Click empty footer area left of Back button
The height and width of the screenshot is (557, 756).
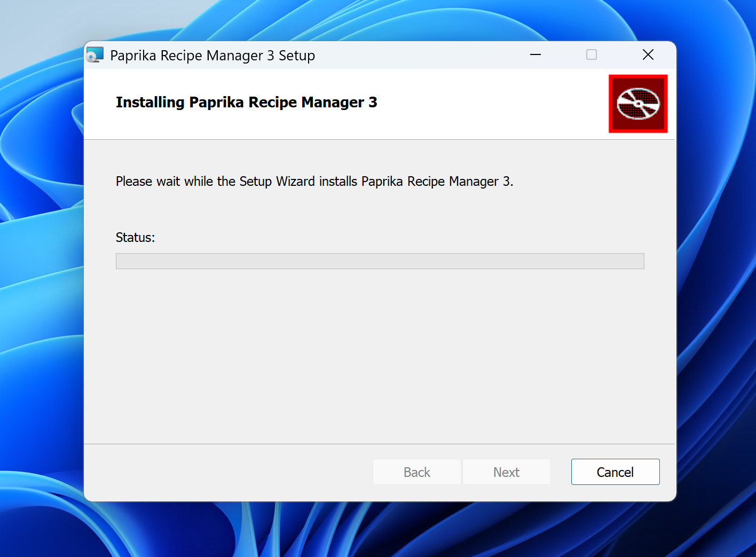click(x=224, y=472)
